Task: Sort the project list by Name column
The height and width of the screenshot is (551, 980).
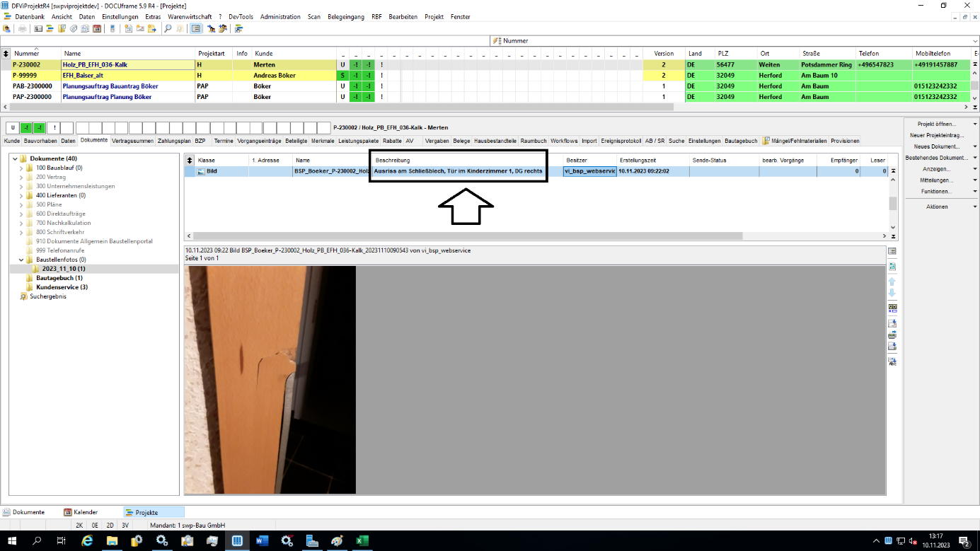Action: (x=128, y=53)
